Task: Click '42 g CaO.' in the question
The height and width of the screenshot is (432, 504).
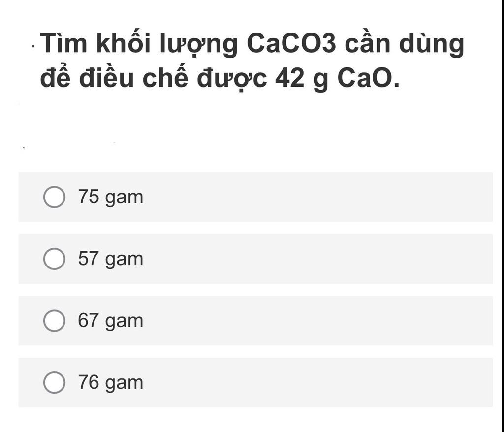Action: (338, 78)
